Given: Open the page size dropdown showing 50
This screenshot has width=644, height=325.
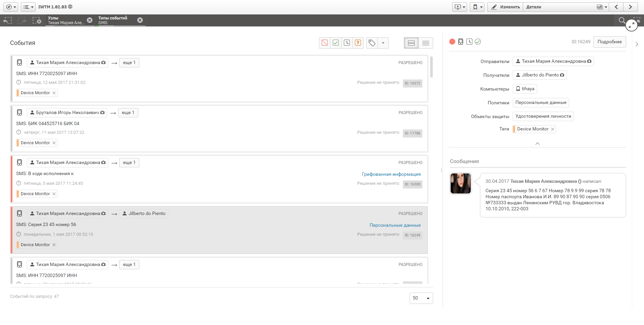Looking at the screenshot, I should tap(421, 298).
